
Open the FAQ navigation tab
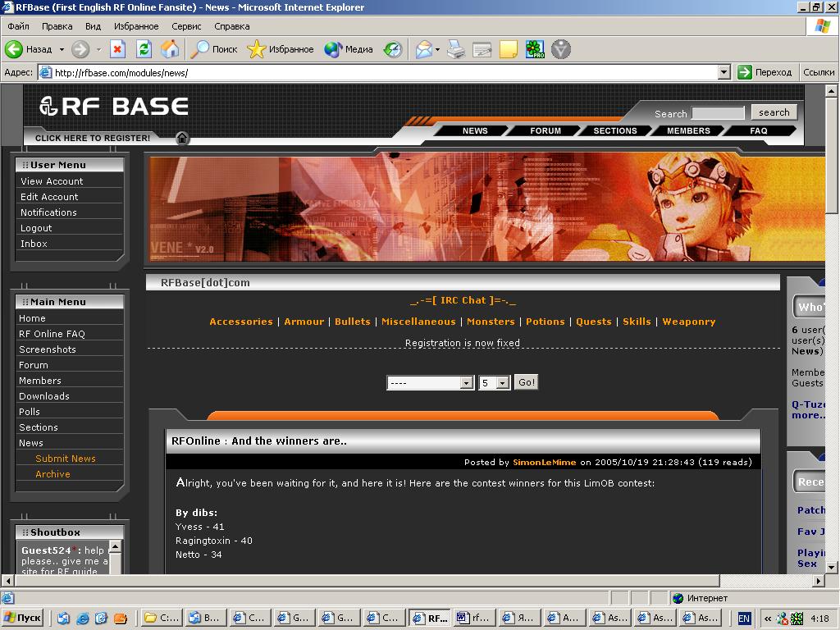pos(759,130)
